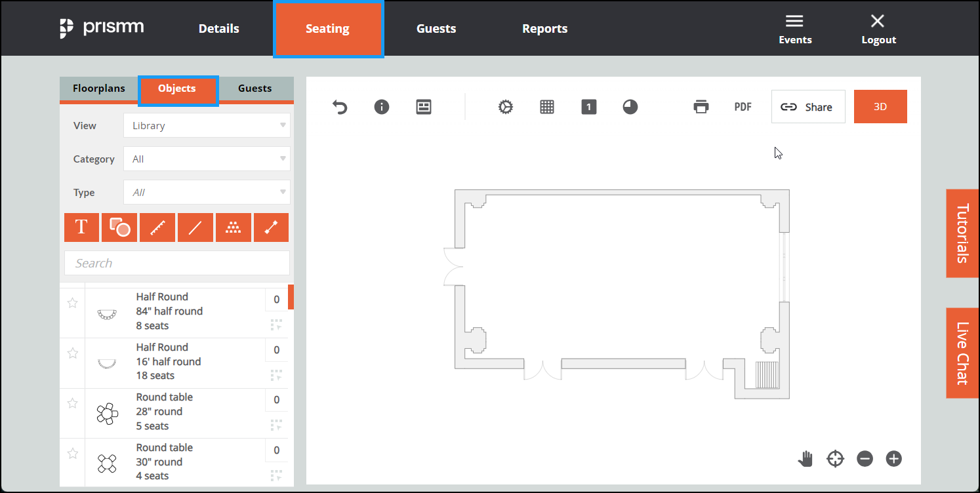Viewport: 980px width, 493px height.
Task: Select the Objects panel tab
Action: tap(177, 89)
